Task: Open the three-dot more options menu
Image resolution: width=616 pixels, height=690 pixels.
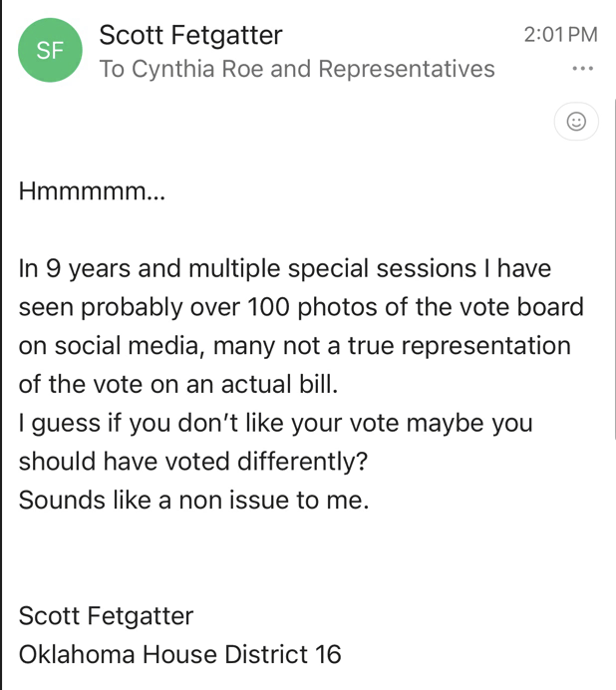Action: coord(582,69)
